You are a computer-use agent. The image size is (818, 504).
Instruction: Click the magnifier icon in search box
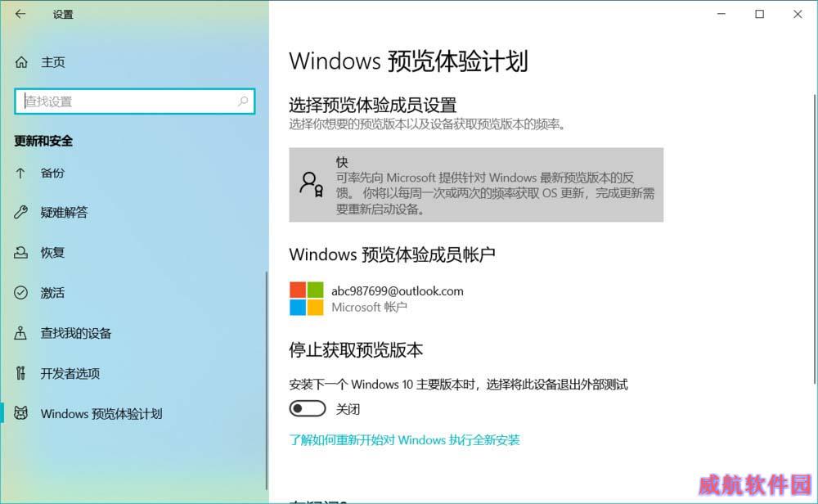tap(243, 101)
